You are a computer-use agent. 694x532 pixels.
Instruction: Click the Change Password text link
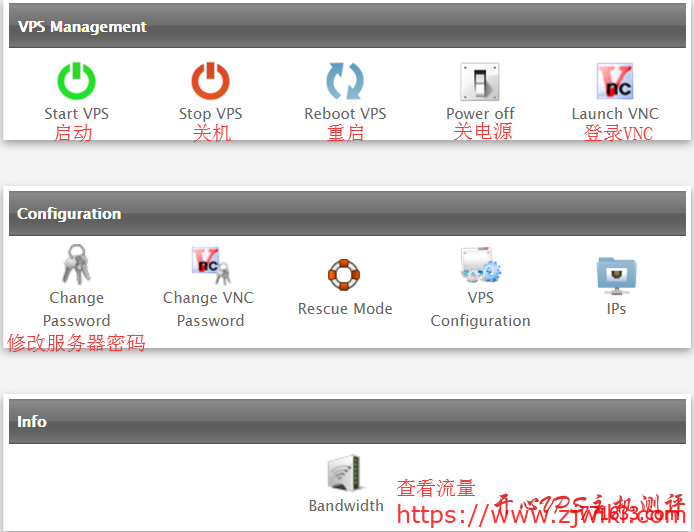77,309
